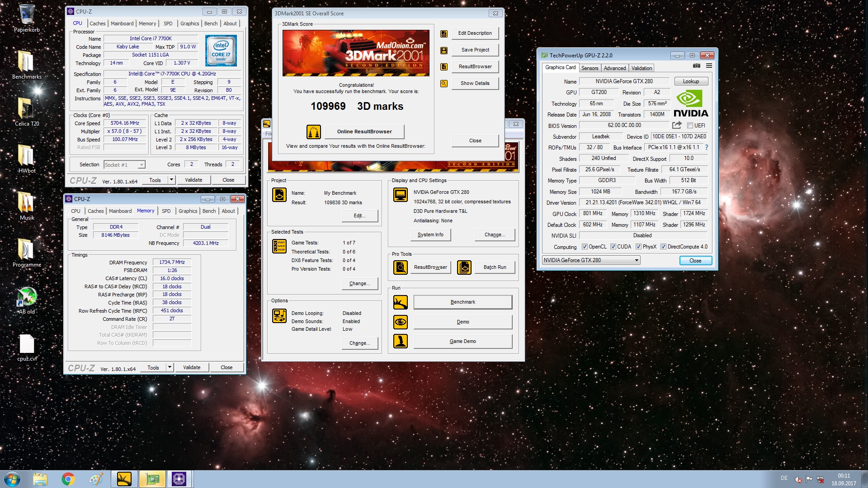
Task: Click the Change... button under Selected Tests
Action: click(359, 283)
